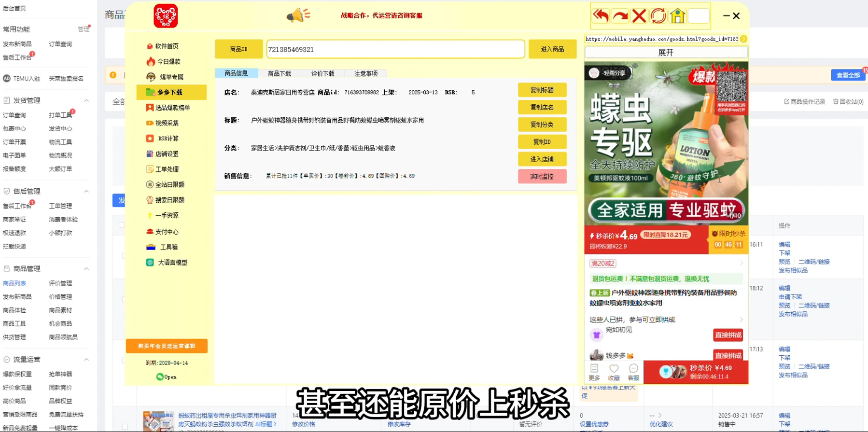The width and height of the screenshot is (868, 432).
Task: Click the yellow house home icon
Action: tap(677, 16)
